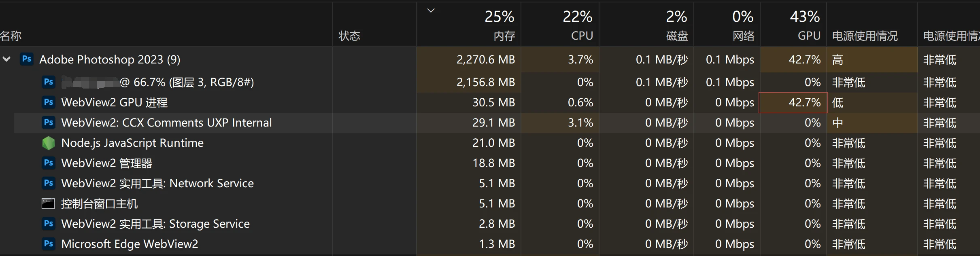Screen dimensions: 980x256
Task: Click the CCX Comments UXP Internal icon
Action: coord(49,123)
